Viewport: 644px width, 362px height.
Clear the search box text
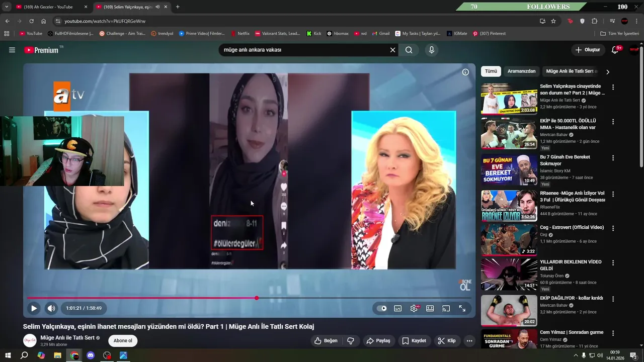point(393,50)
